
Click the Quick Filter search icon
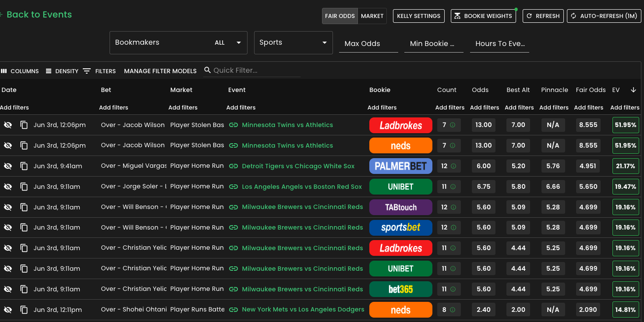(207, 70)
